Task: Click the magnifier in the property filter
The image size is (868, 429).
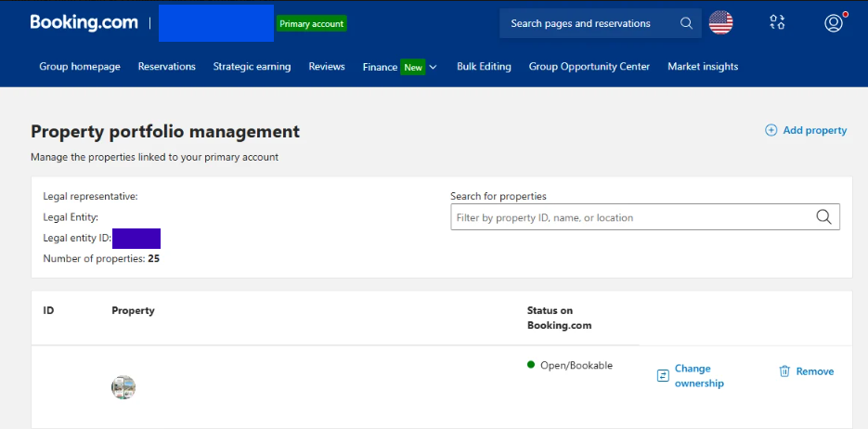Action: pyautogui.click(x=823, y=217)
